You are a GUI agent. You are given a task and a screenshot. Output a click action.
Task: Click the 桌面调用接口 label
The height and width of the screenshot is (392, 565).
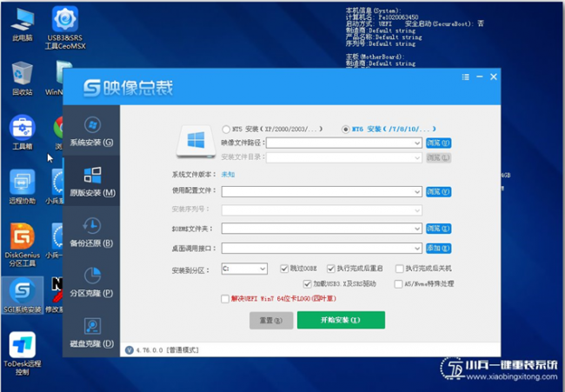[x=194, y=249]
